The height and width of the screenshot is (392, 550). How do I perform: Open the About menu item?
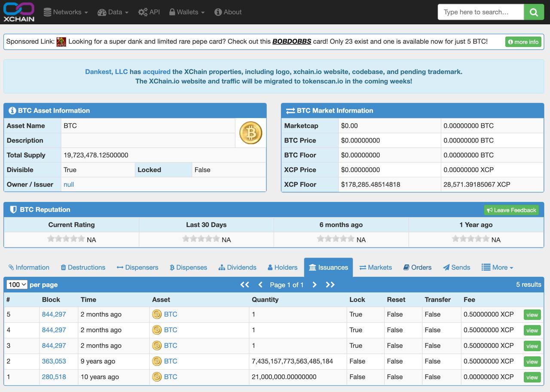click(228, 12)
